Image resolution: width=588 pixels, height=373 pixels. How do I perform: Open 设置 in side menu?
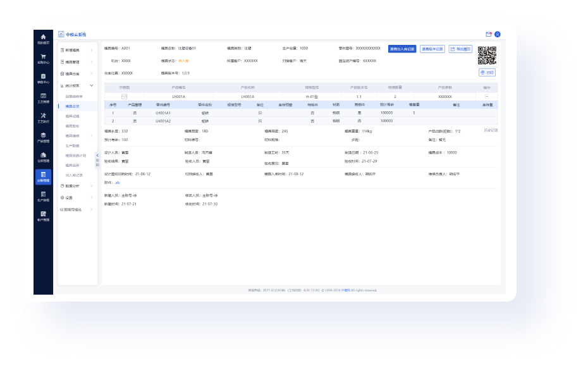tap(69, 197)
